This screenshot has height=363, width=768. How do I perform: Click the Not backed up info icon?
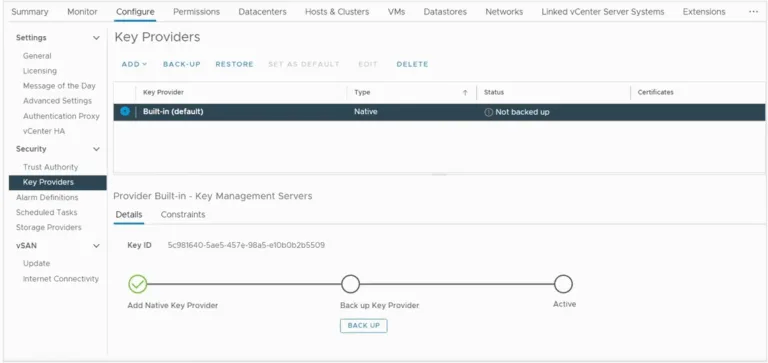[488, 112]
